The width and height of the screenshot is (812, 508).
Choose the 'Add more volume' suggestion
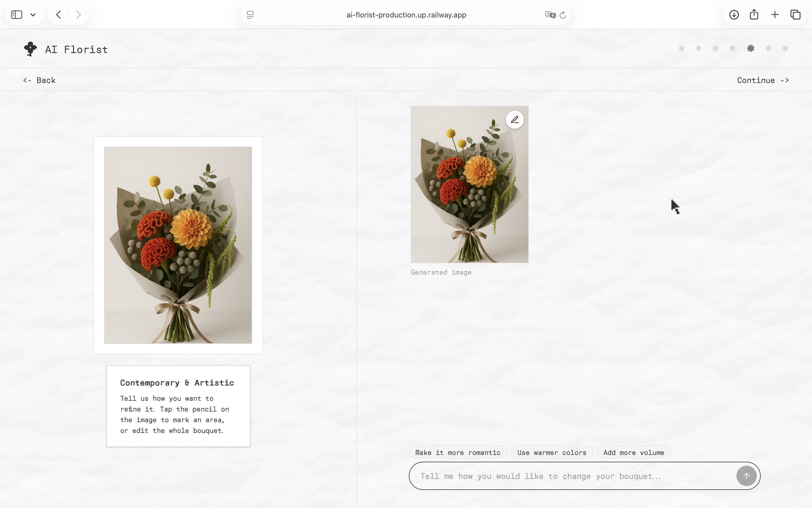[634, 452]
